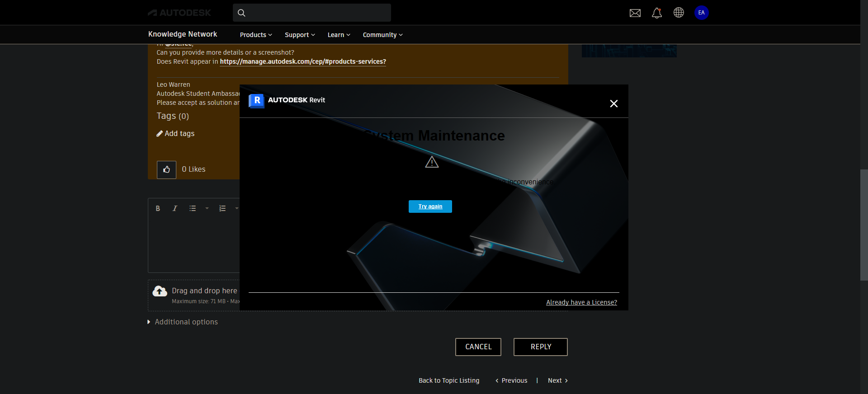Click the warning triangle icon
Screen dimensions: 868x394
[x=432, y=162]
